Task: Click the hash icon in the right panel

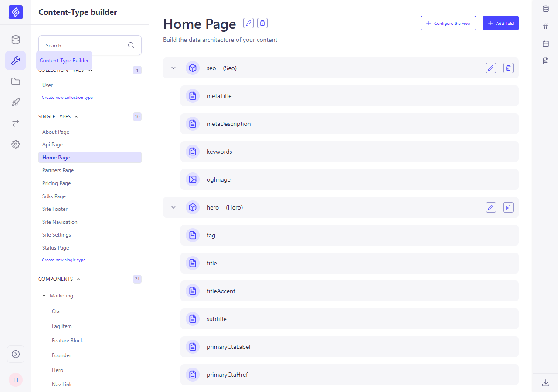Action: click(546, 26)
